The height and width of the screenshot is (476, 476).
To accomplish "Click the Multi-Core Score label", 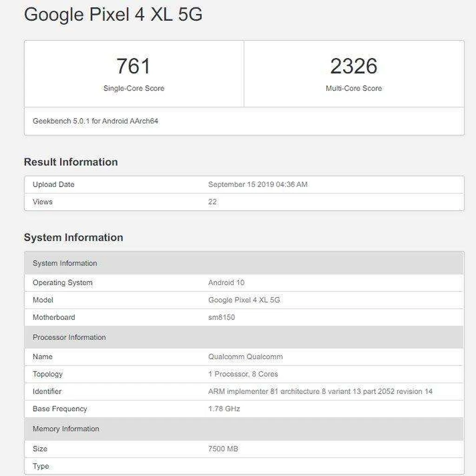I will 354,88.
